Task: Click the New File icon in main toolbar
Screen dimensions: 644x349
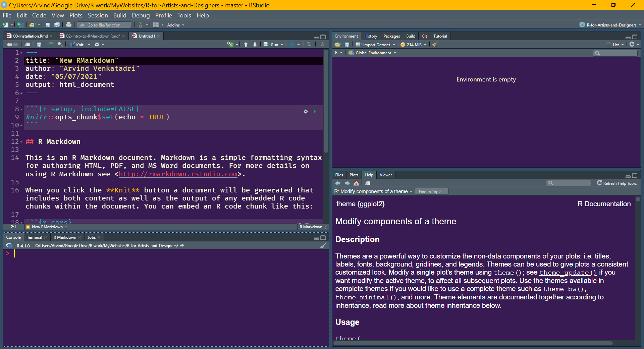Action: 5,25
